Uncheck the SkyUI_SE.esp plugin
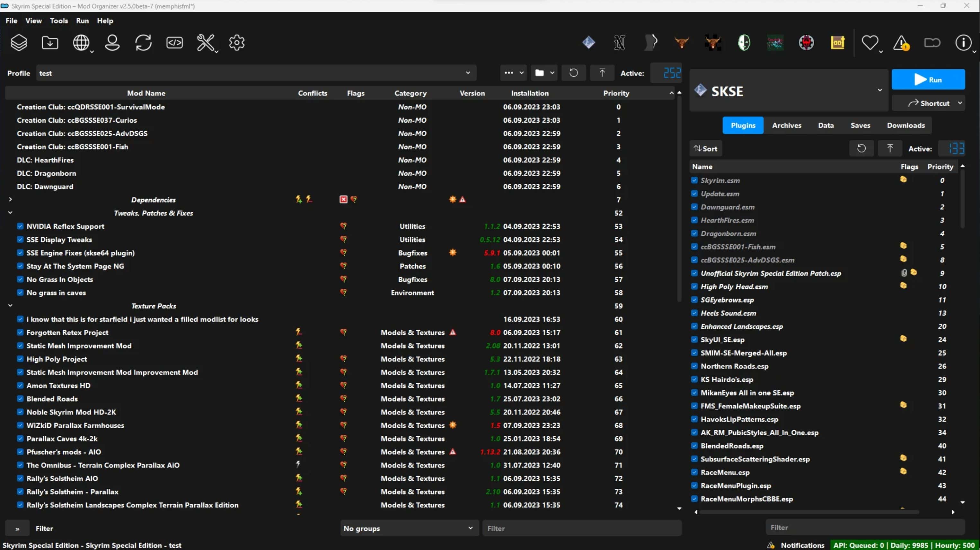The height and width of the screenshot is (550, 980). coord(694,340)
